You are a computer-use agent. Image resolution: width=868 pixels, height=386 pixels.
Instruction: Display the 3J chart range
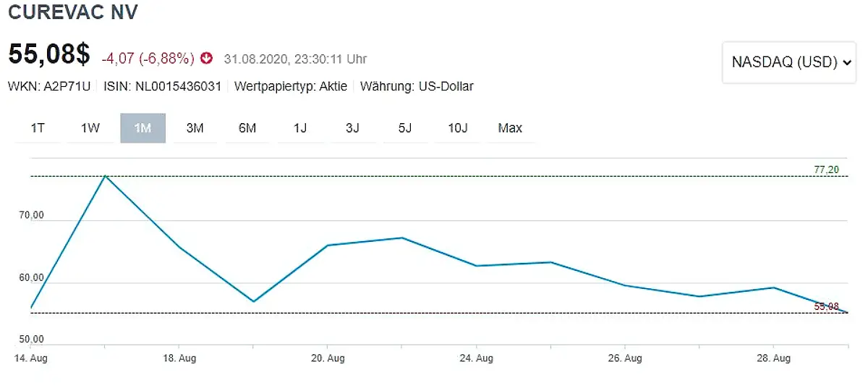point(352,128)
